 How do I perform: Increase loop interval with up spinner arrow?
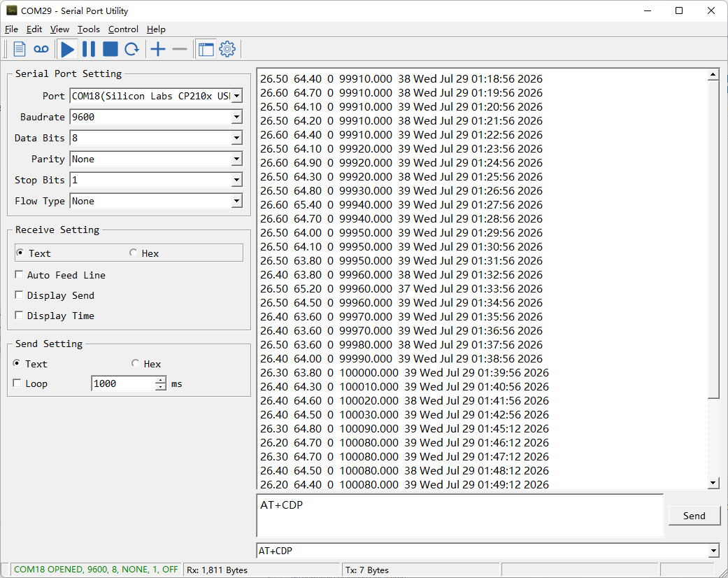(x=160, y=380)
